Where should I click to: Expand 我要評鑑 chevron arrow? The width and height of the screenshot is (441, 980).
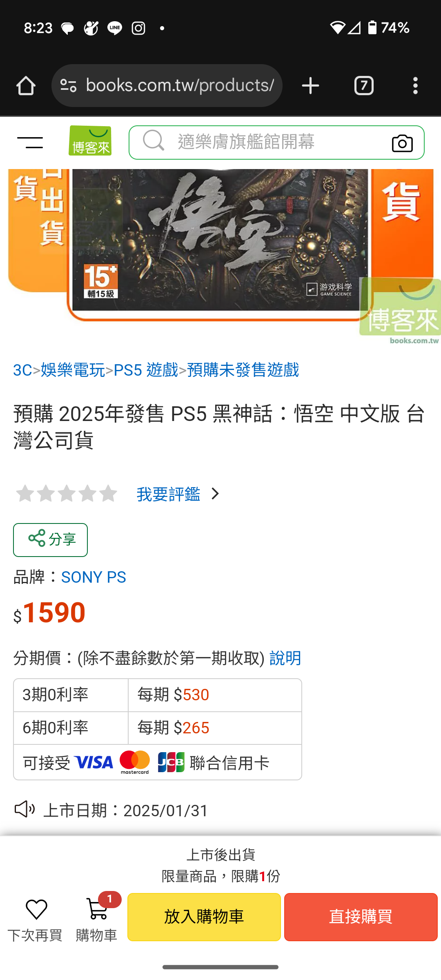215,494
